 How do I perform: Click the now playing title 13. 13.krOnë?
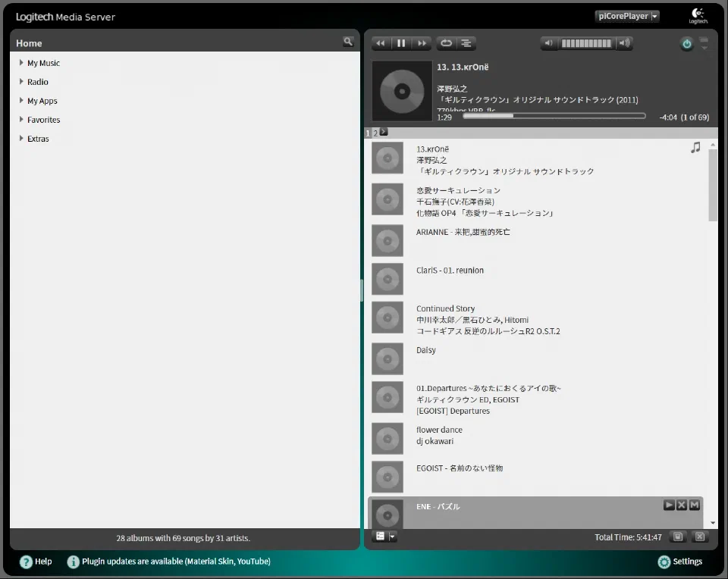(x=463, y=67)
